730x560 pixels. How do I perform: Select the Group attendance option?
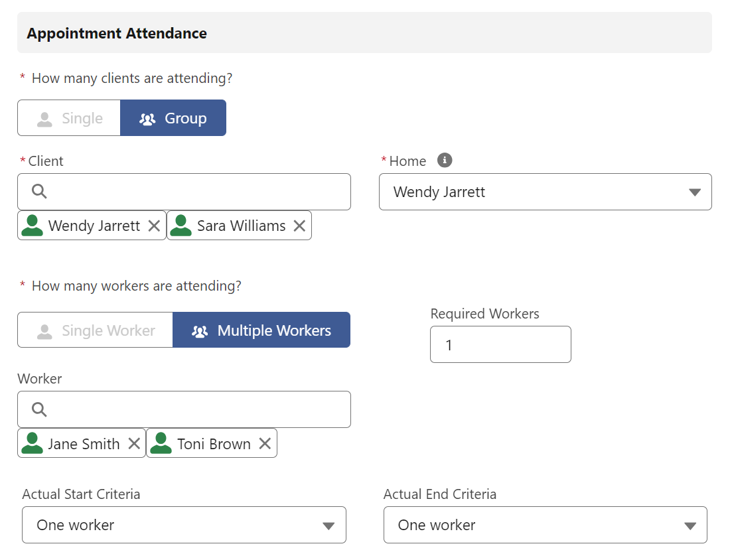pos(173,117)
